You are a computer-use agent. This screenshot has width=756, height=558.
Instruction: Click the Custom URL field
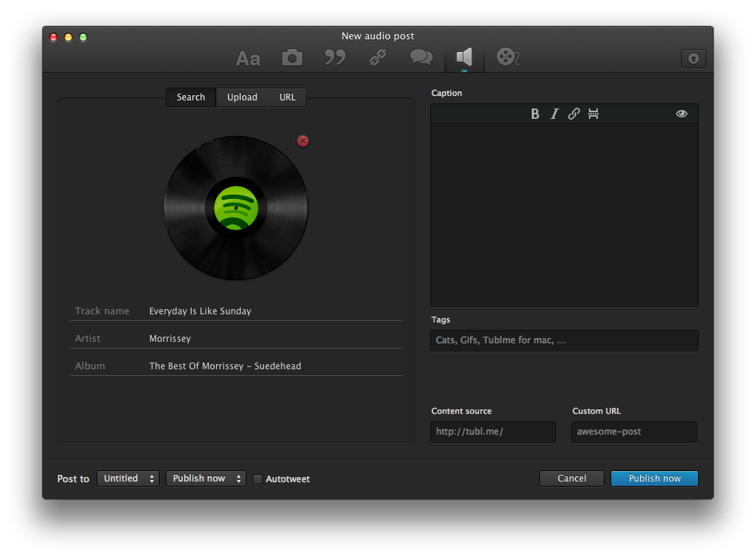[x=634, y=432]
